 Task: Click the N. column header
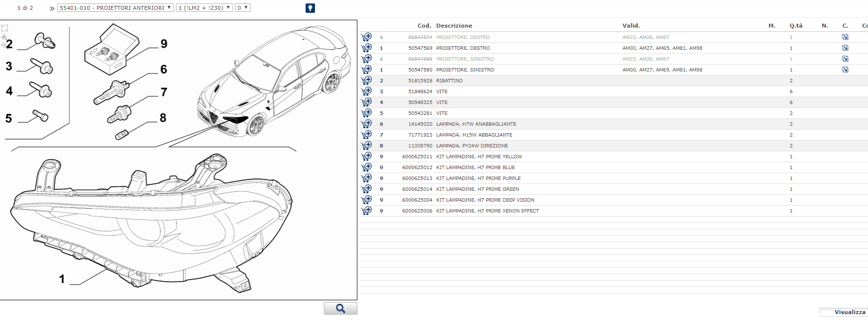tap(825, 26)
